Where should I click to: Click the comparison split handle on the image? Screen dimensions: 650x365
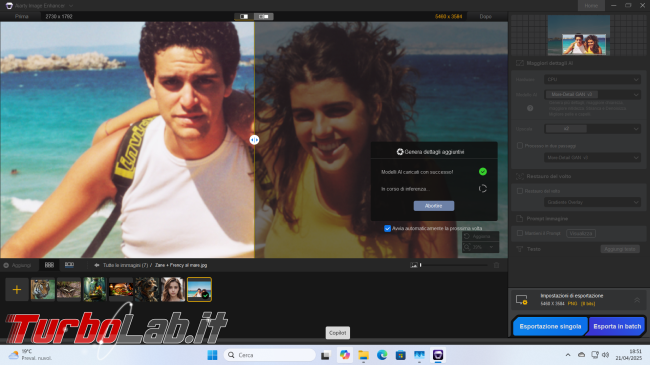pyautogui.click(x=254, y=140)
